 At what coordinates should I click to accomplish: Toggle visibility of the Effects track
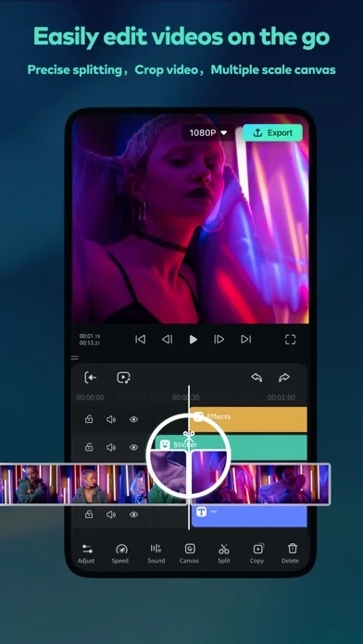[x=133, y=419]
